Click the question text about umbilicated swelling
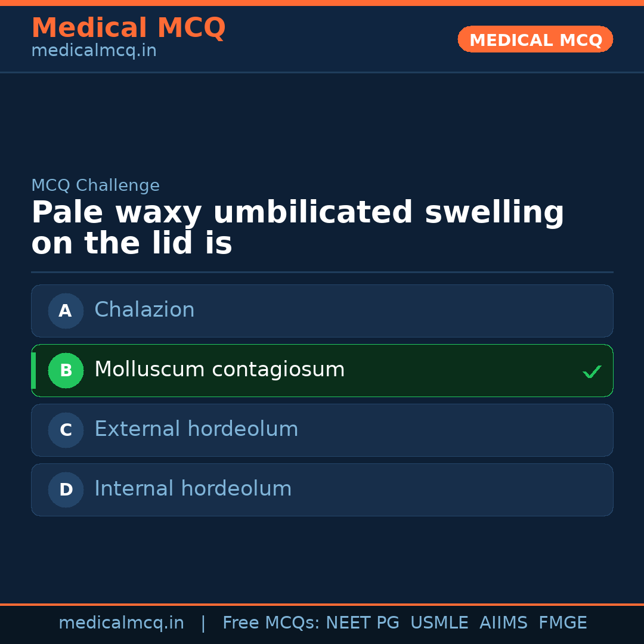 click(298, 228)
